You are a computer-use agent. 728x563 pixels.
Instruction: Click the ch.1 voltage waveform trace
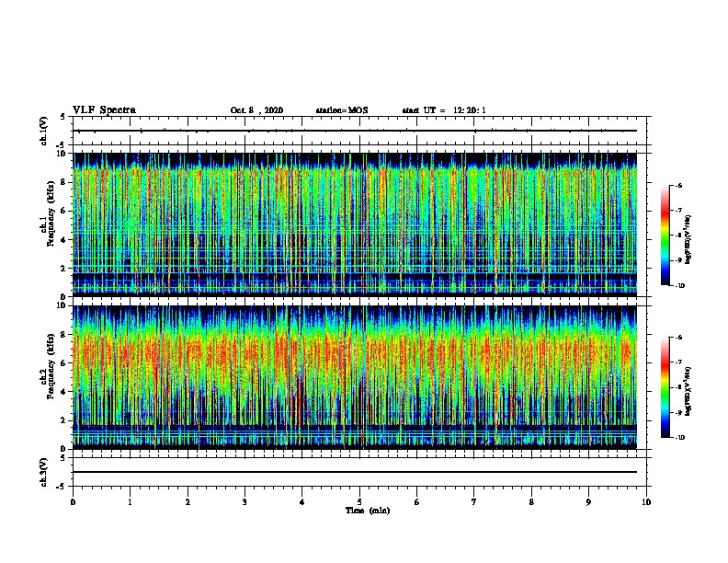(x=355, y=131)
